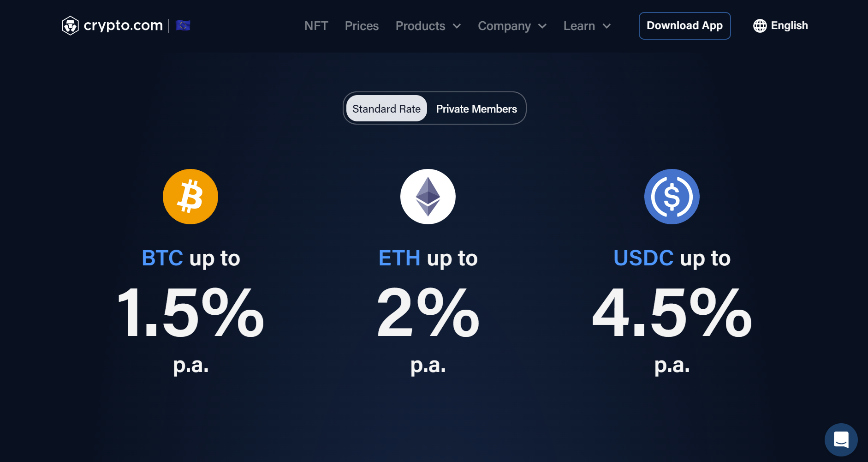Image resolution: width=868 pixels, height=462 pixels.
Task: Open the chat support bubble
Action: click(841, 440)
